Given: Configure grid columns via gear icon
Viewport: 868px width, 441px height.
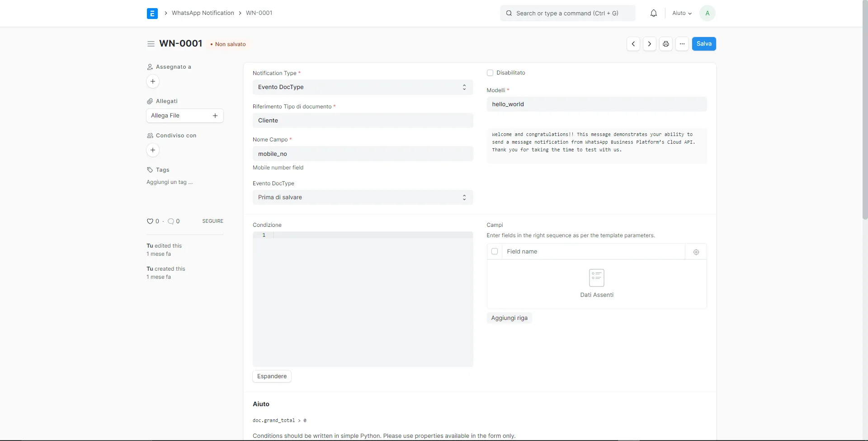Looking at the screenshot, I should click(696, 252).
